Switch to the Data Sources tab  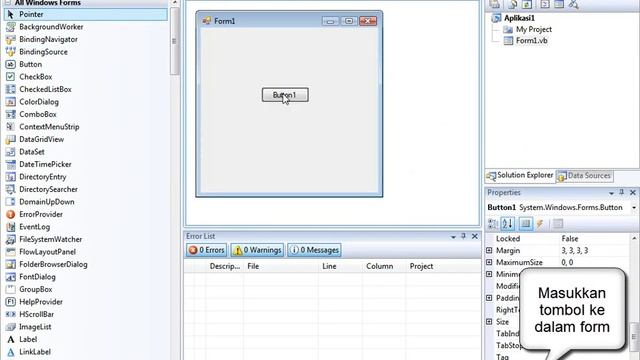(584, 176)
